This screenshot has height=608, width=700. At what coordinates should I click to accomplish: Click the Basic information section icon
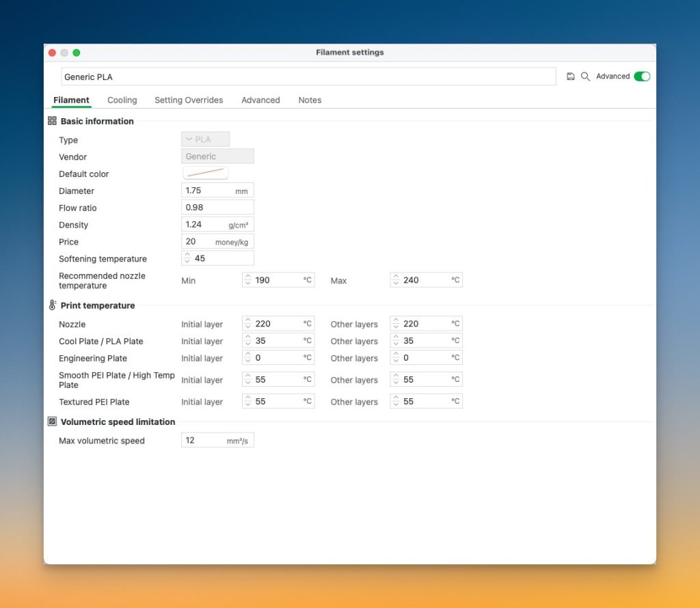52,121
